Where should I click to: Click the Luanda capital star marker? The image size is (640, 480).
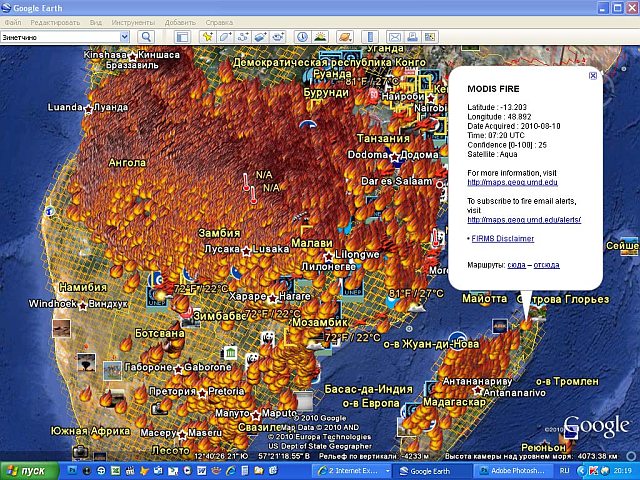pyautogui.click(x=88, y=109)
